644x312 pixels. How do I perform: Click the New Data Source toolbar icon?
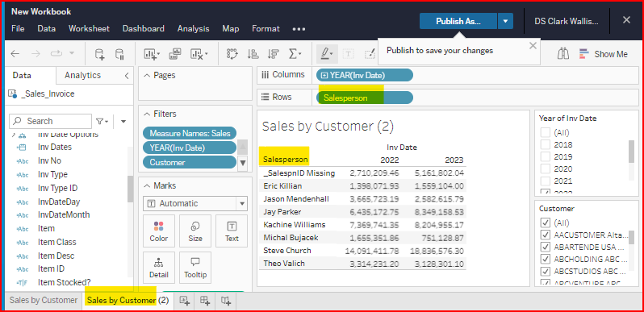(x=100, y=54)
